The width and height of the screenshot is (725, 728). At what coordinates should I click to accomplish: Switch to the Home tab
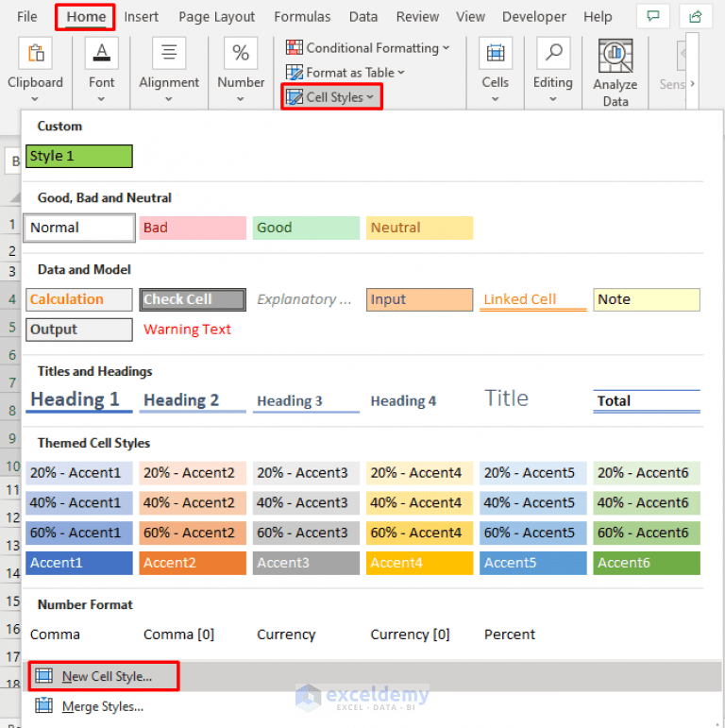pos(86,17)
